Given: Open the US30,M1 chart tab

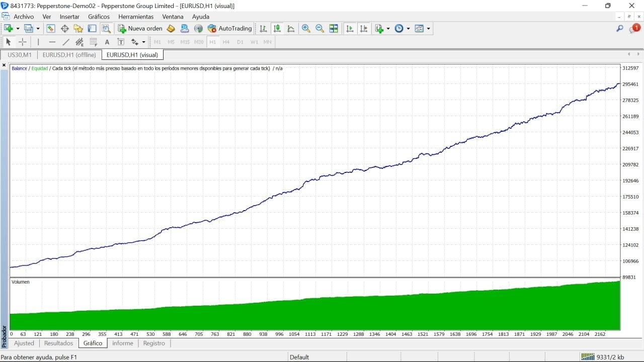Looking at the screenshot, I should tap(20, 55).
